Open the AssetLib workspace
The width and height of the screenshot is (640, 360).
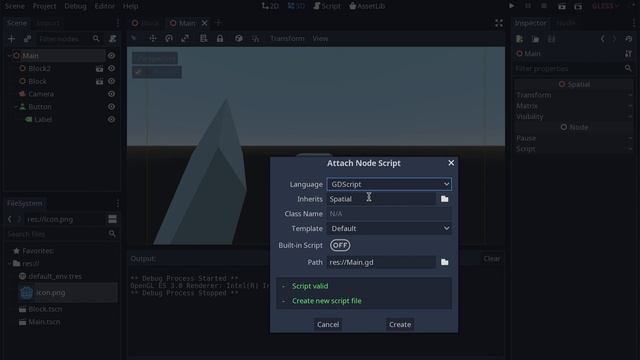tap(367, 6)
